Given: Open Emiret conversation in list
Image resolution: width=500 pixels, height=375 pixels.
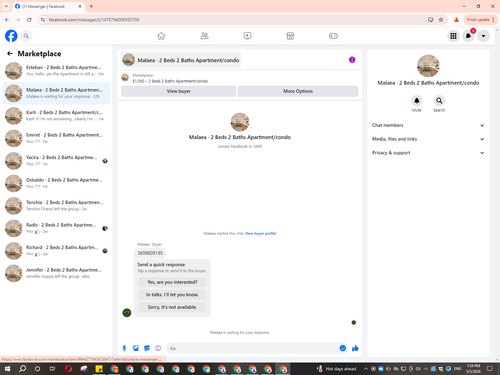Looking at the screenshot, I should (56, 138).
